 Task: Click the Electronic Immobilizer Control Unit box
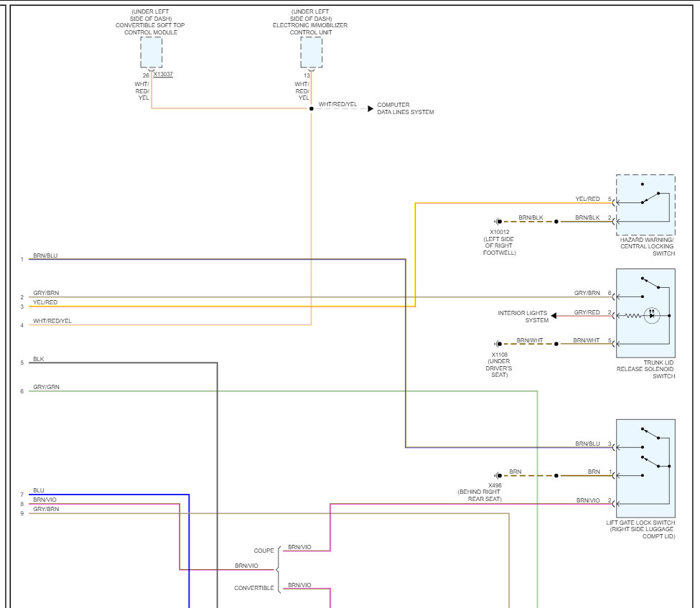pyautogui.click(x=311, y=52)
